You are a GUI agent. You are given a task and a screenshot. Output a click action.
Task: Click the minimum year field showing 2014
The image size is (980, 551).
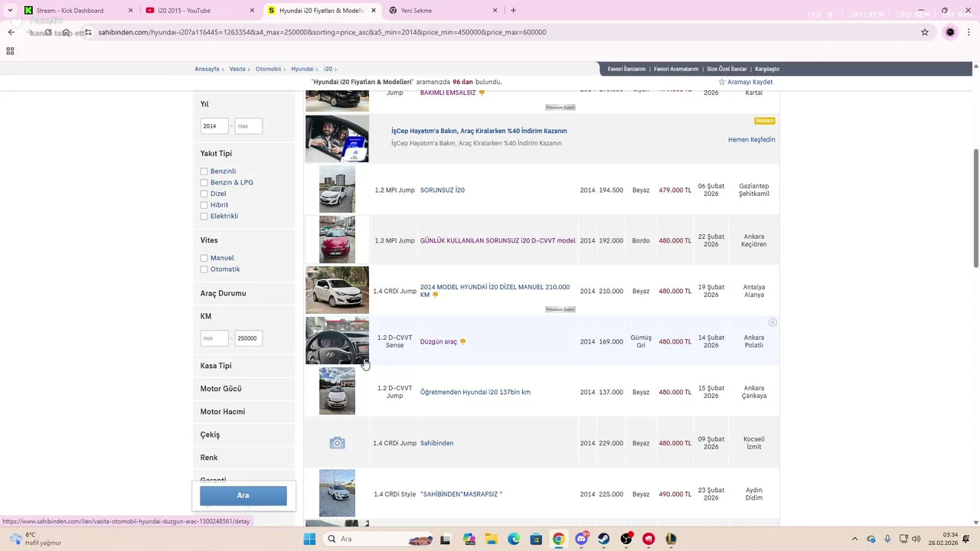[x=214, y=126]
